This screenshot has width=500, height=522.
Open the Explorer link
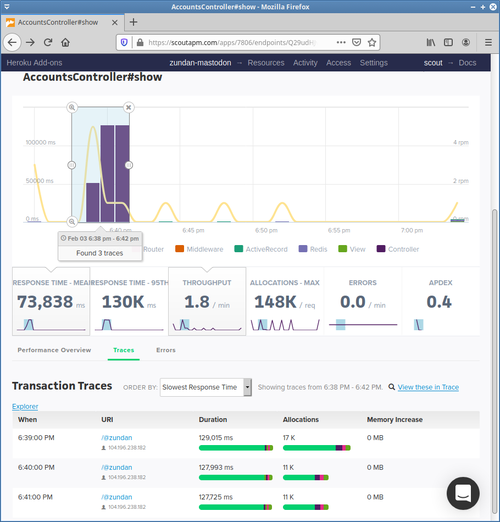pos(25,406)
